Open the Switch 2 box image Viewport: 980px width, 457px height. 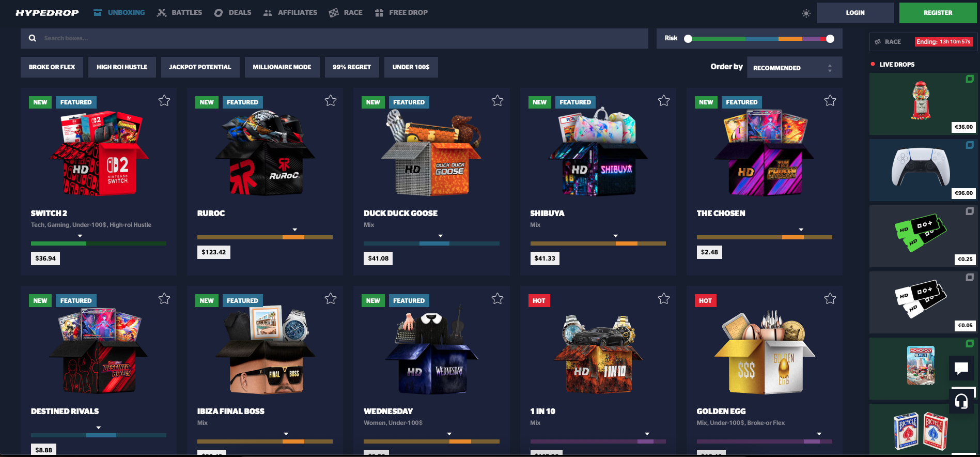pyautogui.click(x=99, y=153)
